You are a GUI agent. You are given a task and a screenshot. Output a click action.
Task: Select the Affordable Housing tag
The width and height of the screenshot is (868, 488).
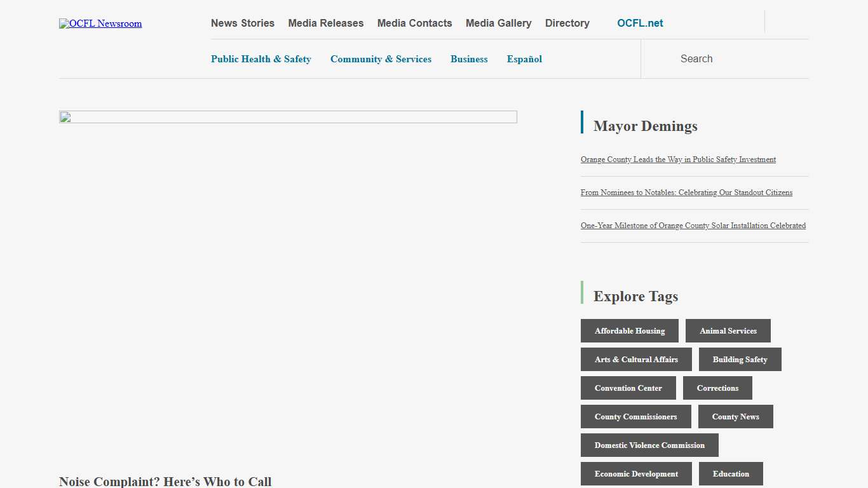click(x=629, y=331)
